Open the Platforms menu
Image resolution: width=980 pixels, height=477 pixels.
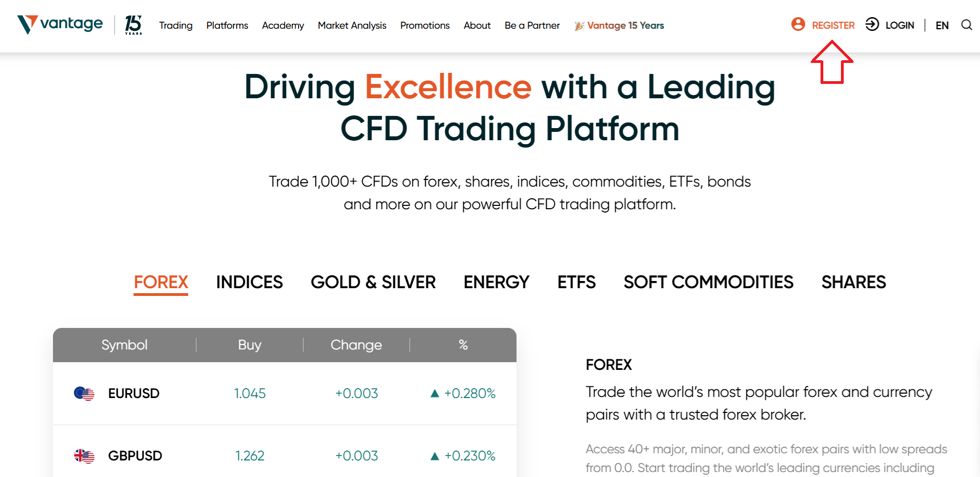(227, 25)
